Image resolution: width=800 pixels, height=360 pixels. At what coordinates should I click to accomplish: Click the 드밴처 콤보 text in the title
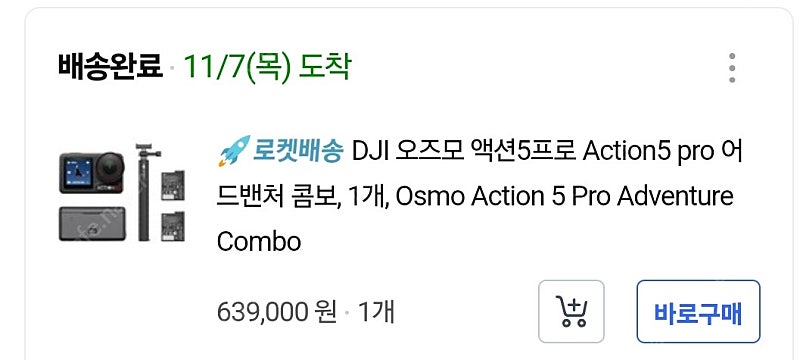(x=279, y=196)
